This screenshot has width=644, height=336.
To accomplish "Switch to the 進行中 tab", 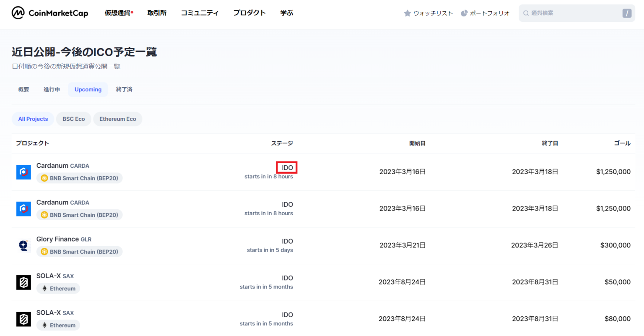I will click(x=52, y=89).
